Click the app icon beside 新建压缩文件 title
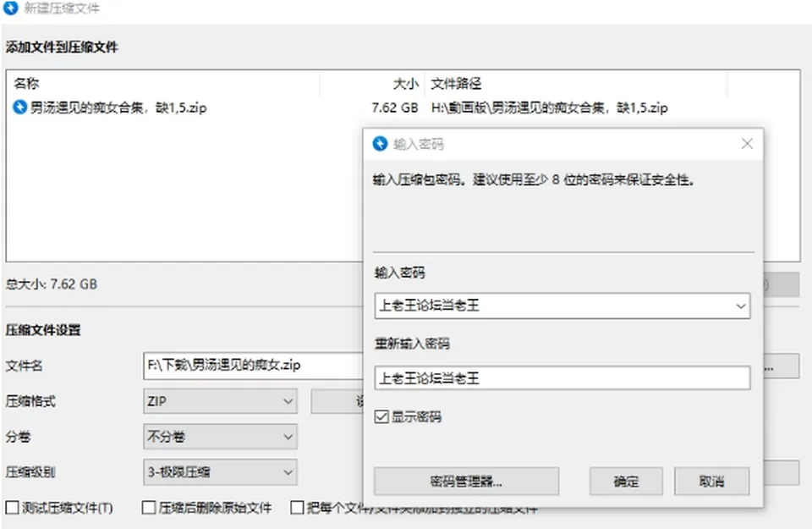The width and height of the screenshot is (812, 529). 10,8
